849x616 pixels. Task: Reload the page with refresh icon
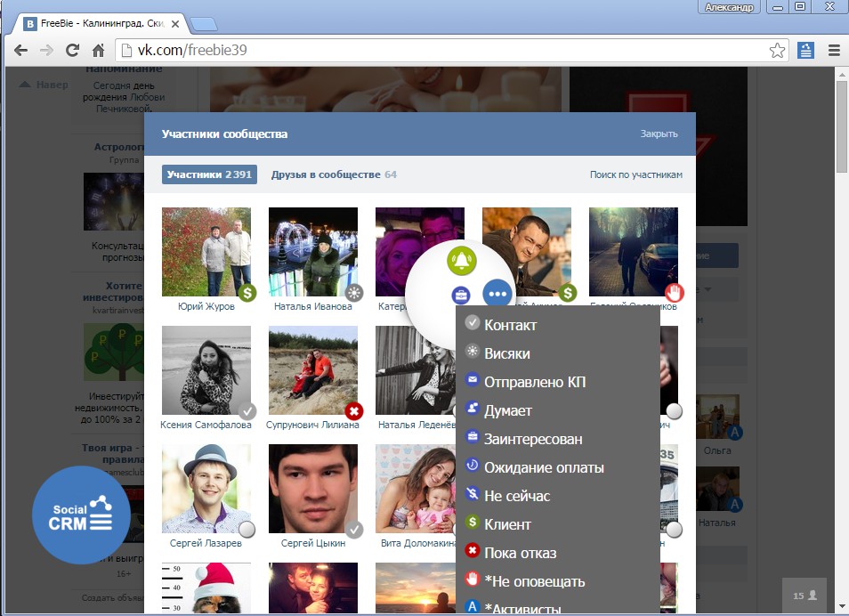coord(72,51)
